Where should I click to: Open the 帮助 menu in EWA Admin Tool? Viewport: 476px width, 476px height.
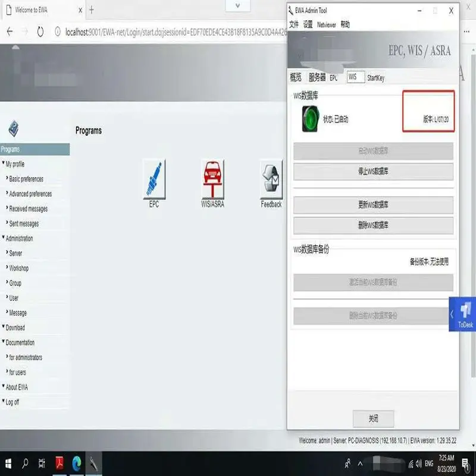pos(345,24)
